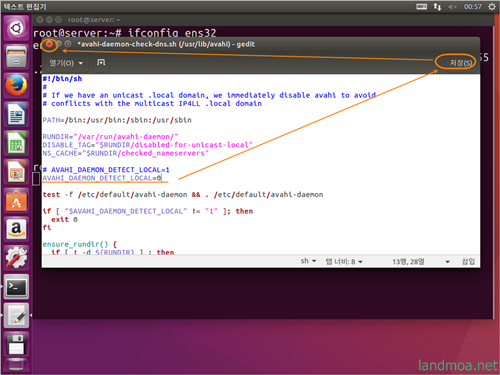Click the terminal ifconfig ens32 command line
500x375 pixels.
(125, 33)
